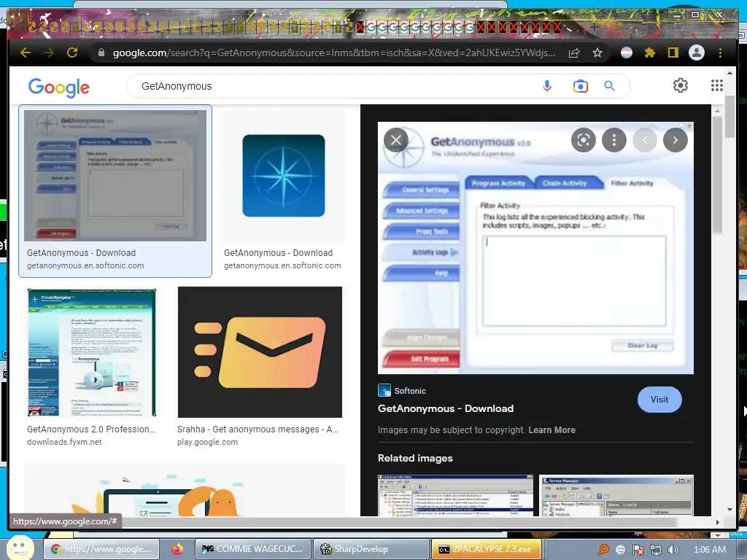
Task: Open the play.google.com source link
Action: [207, 442]
